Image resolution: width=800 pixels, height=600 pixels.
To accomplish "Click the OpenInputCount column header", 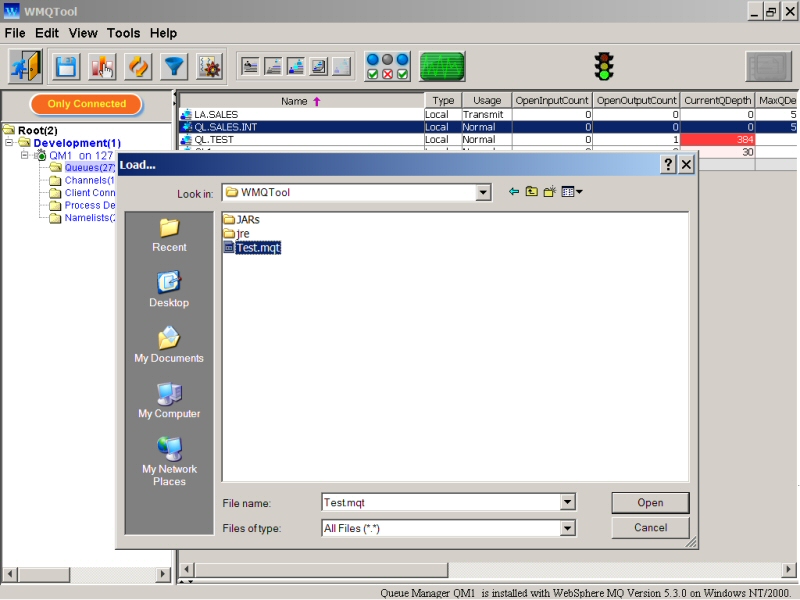I will (552, 101).
